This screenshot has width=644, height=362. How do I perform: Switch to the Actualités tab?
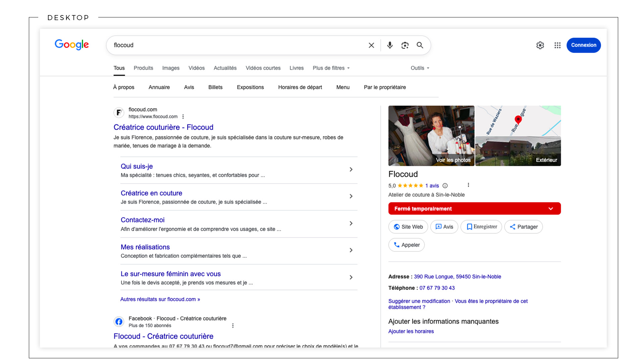(225, 68)
